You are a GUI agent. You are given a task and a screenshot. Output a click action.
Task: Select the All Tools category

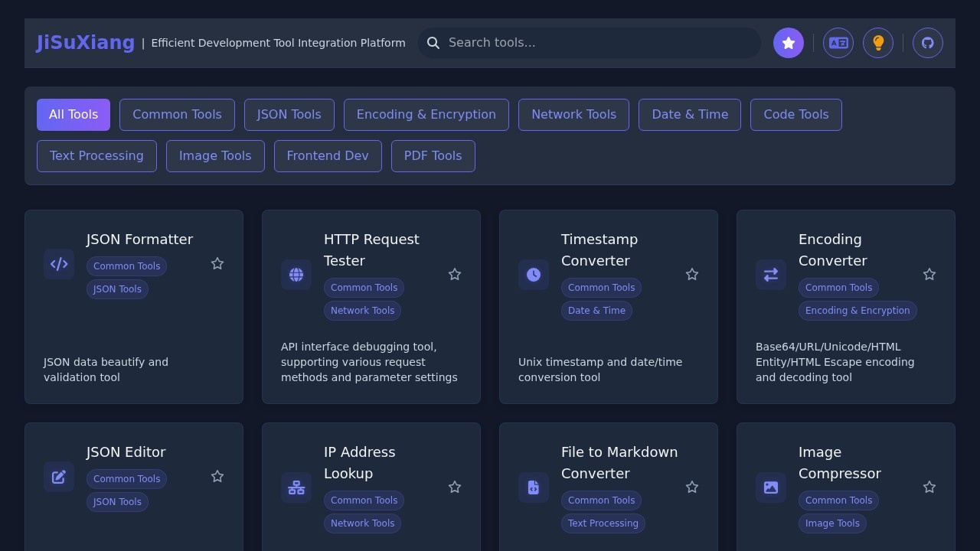[x=73, y=115]
